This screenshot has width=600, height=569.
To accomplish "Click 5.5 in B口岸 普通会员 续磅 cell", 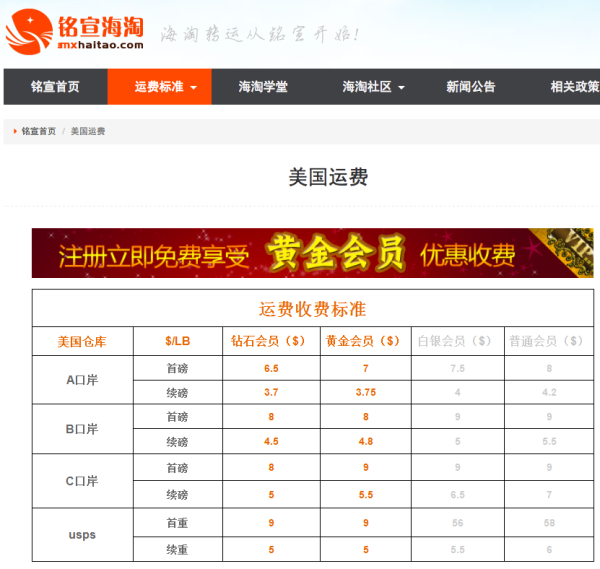I will pos(549,441).
